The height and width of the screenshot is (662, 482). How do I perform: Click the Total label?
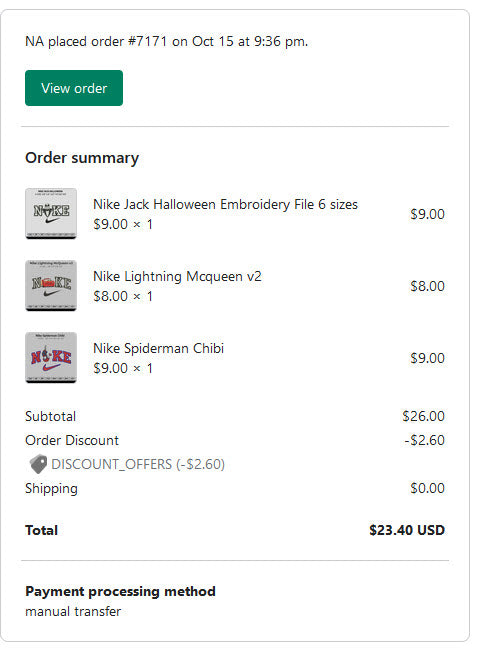click(41, 530)
